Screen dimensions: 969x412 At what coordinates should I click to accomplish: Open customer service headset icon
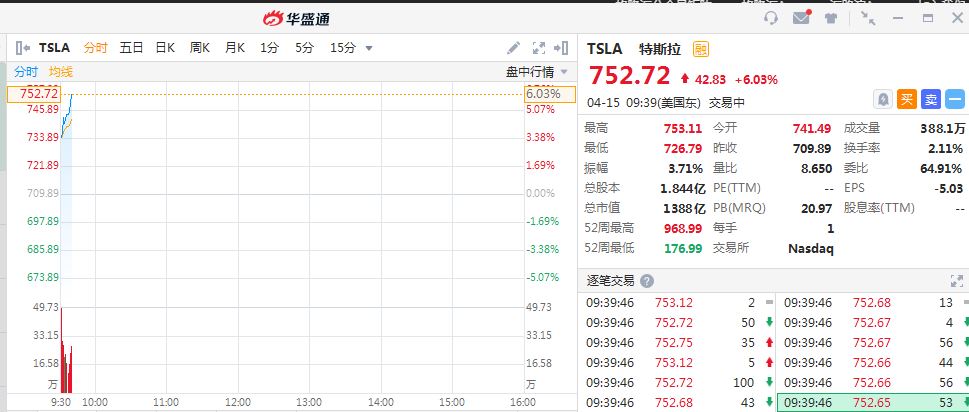coord(771,18)
